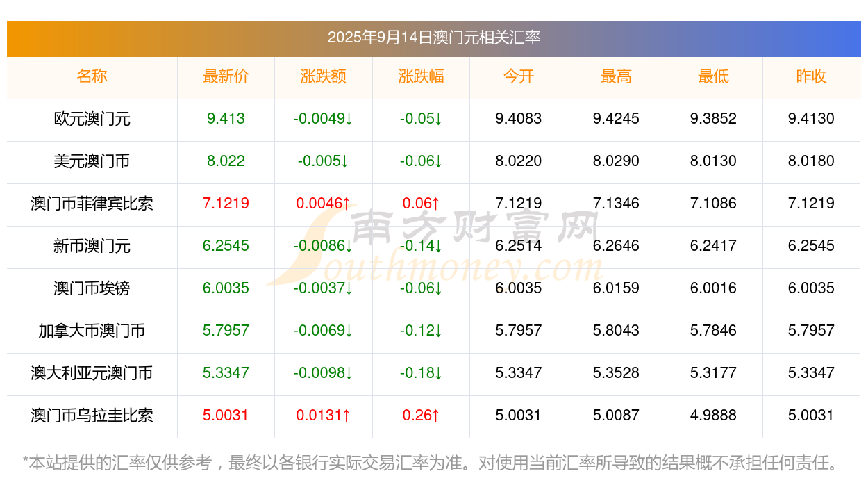
Task: Click the 今开 column header
Action: (519, 76)
